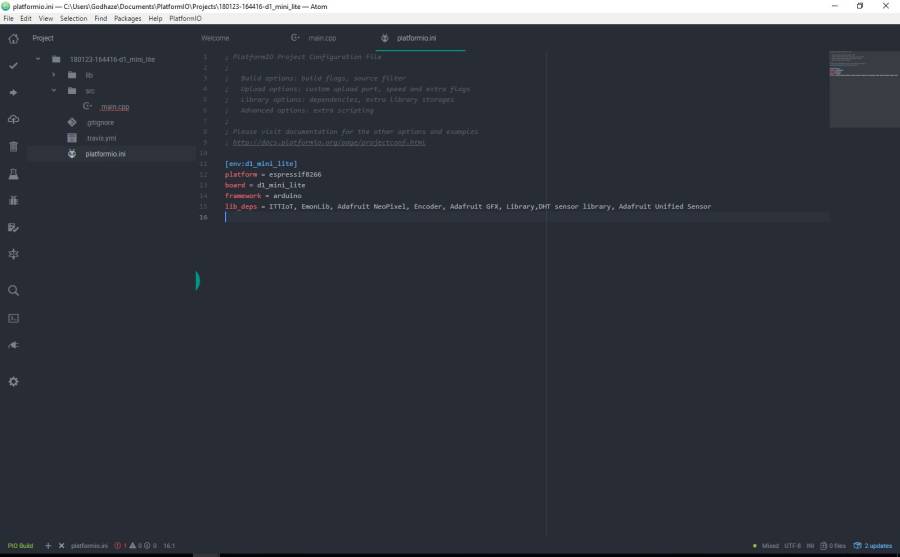Open the projectconf.html documentation link
This screenshot has height=557, width=900.
pos(329,142)
